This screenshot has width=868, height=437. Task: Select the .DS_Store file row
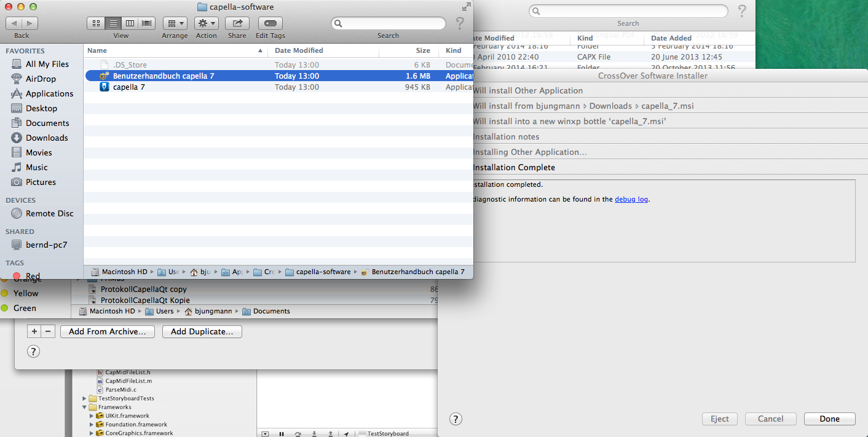[278, 65]
